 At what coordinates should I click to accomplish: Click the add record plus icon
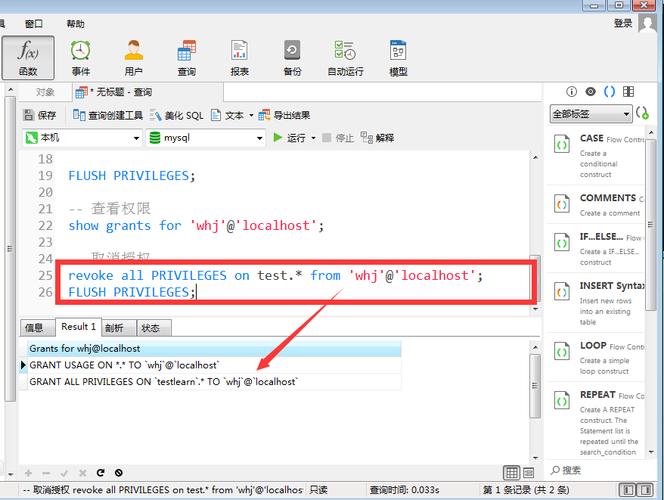28,473
